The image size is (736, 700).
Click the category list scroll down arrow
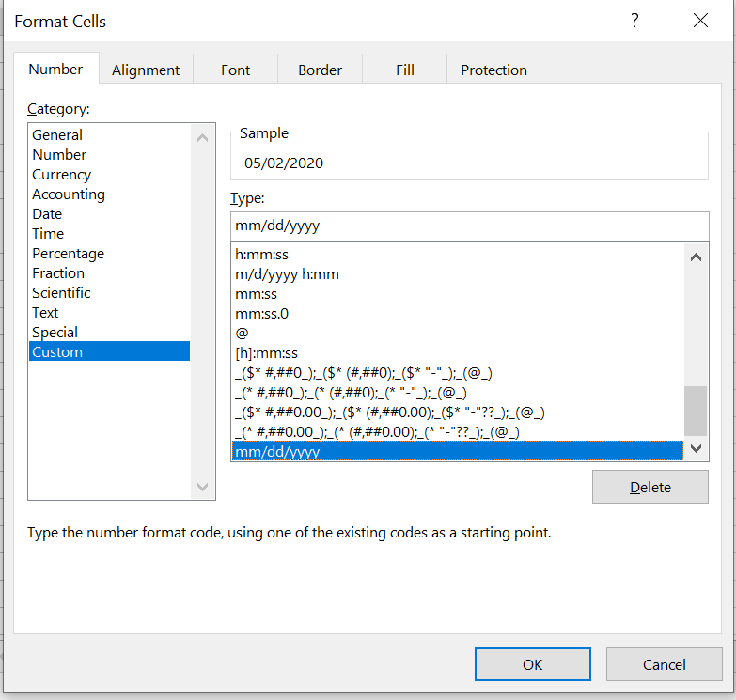click(x=202, y=487)
